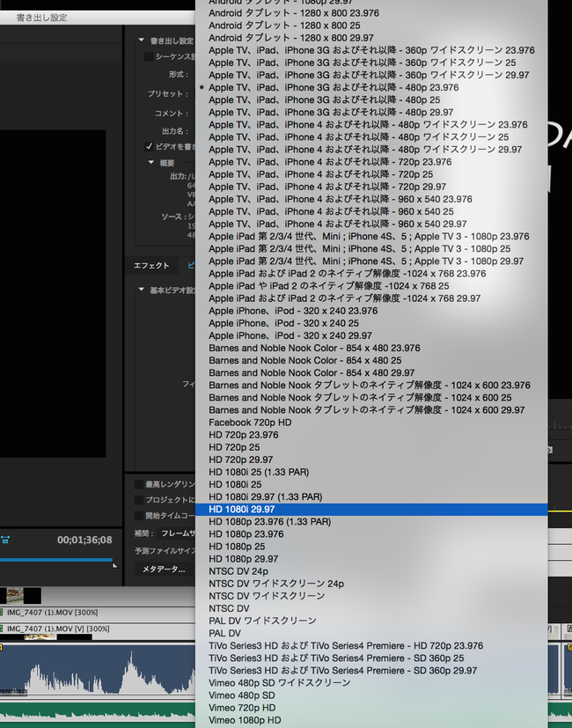Choose HD 720p 29.97 preset

click(x=371, y=460)
